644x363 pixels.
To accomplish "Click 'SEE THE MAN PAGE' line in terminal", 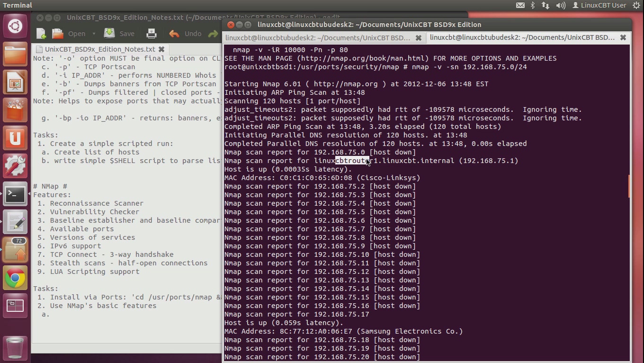I will (x=390, y=58).
